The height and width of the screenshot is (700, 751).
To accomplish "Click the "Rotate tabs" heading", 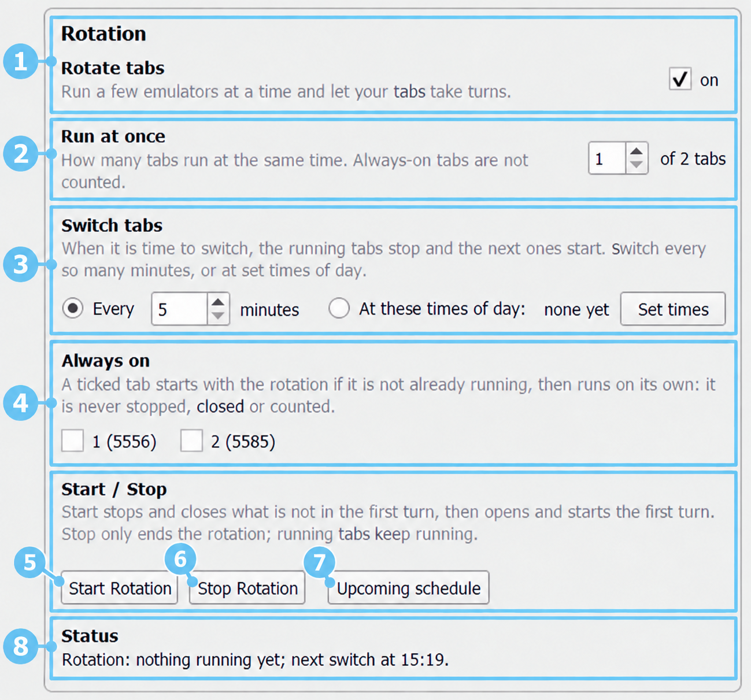I will [113, 68].
